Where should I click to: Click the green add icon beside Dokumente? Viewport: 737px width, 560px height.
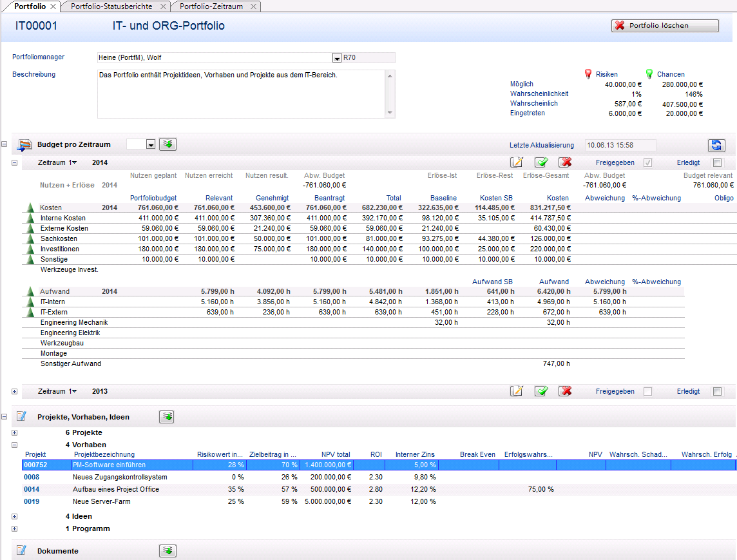coord(167,551)
